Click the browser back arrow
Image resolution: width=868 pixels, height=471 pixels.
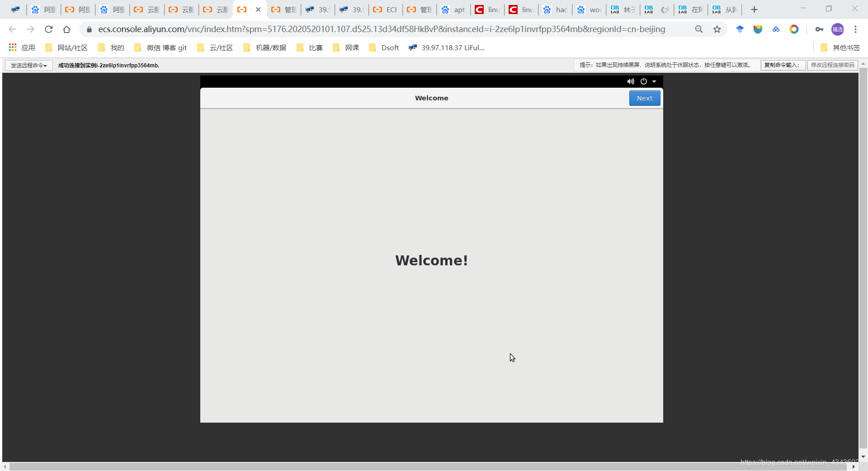[12, 29]
